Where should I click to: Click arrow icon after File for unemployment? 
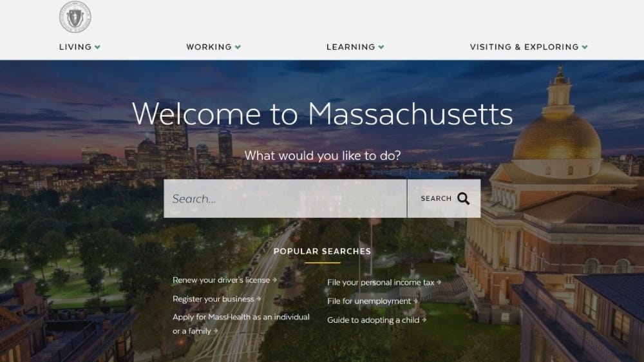pos(415,301)
